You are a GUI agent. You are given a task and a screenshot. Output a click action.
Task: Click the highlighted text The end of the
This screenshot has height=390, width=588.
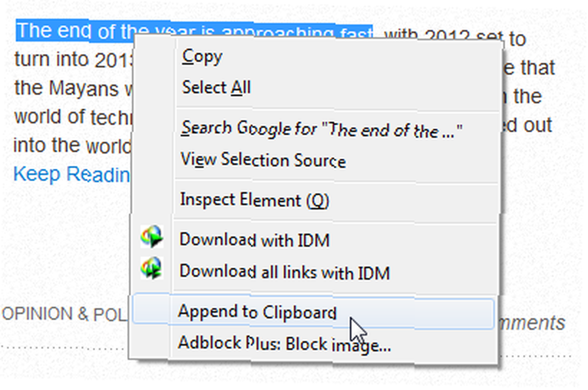click(75, 32)
